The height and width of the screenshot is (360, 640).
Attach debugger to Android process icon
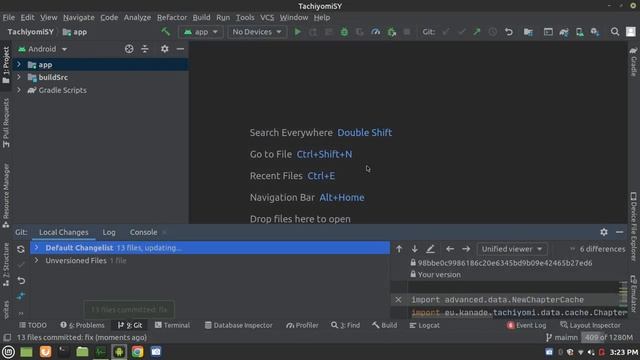[391, 32]
